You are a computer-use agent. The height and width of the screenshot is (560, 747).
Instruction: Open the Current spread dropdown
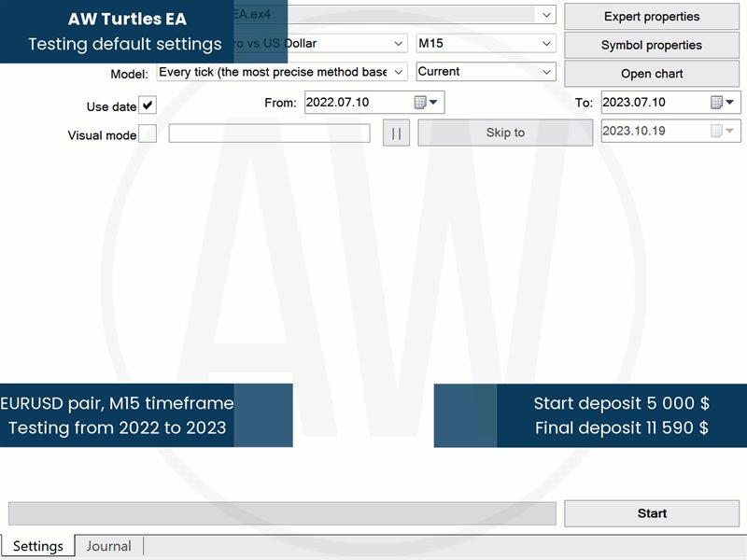(x=544, y=72)
